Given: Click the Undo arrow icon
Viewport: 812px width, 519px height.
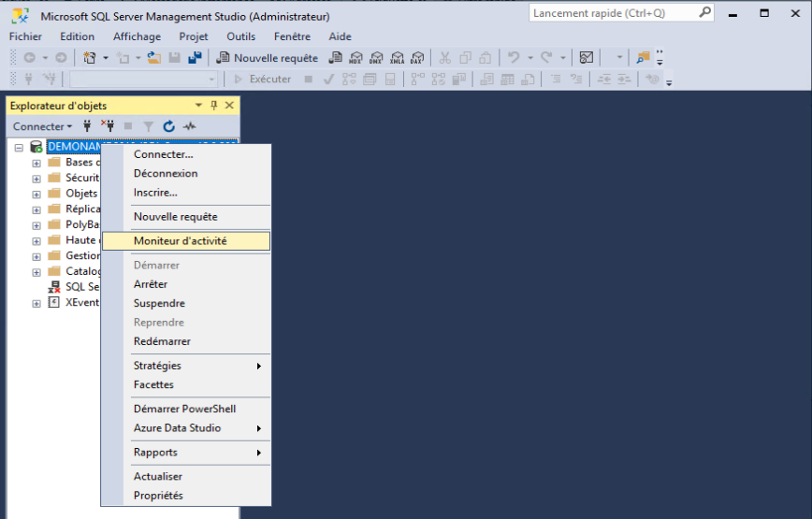Looking at the screenshot, I should [514, 57].
